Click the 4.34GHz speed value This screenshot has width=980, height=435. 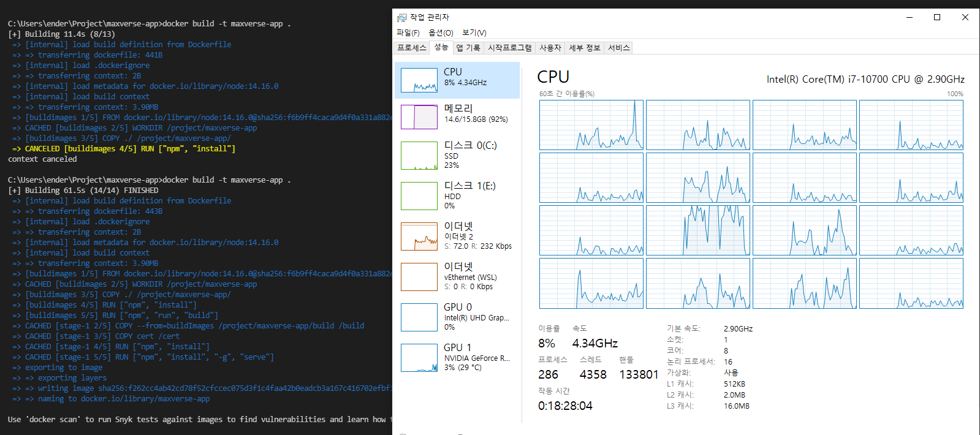(595, 343)
